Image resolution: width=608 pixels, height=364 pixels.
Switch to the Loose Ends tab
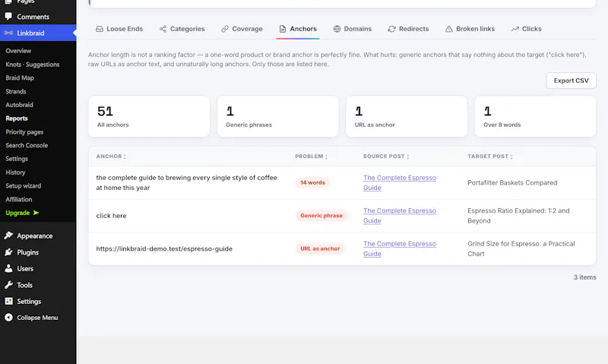point(119,29)
